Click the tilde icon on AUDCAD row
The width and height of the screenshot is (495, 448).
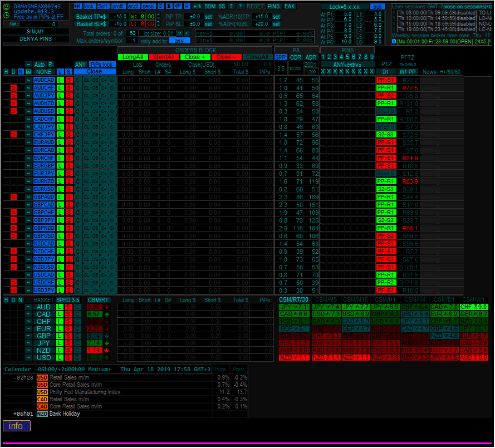click(x=28, y=80)
